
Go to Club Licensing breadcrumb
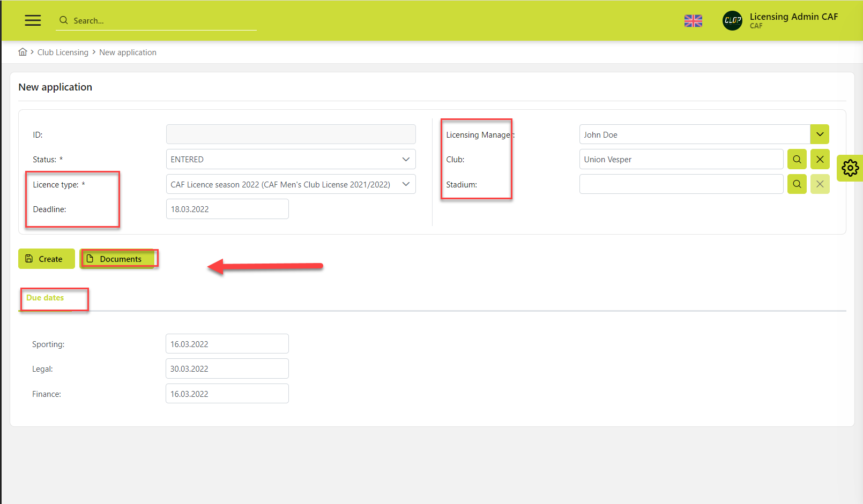pyautogui.click(x=63, y=52)
